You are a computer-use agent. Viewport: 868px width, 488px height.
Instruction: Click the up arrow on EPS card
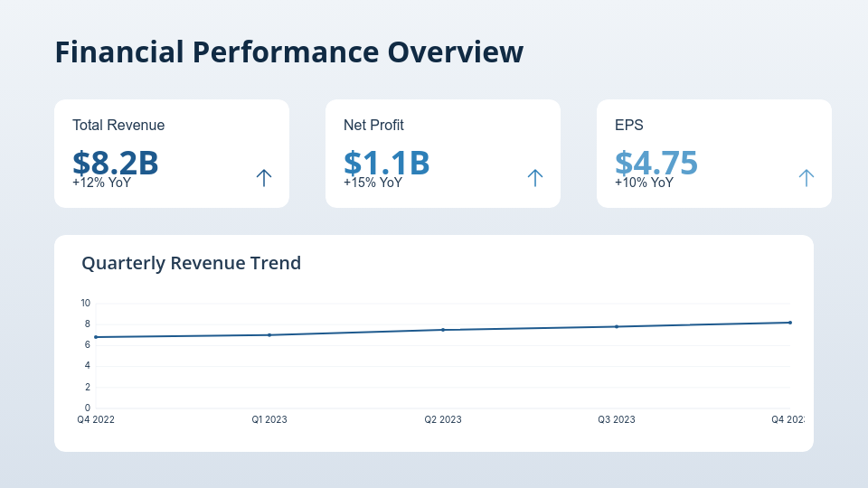point(807,178)
